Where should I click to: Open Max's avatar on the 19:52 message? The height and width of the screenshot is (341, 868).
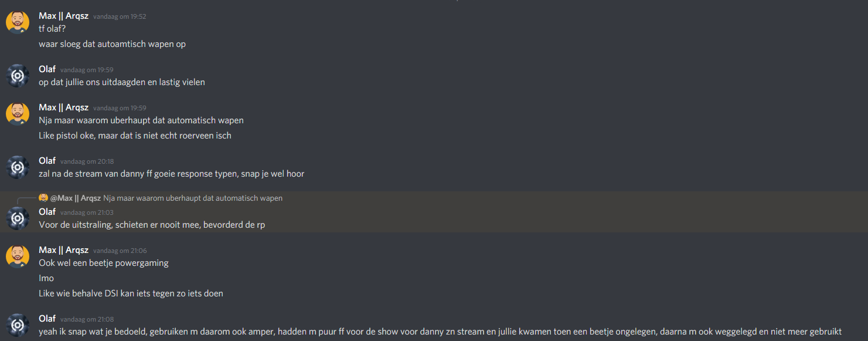point(18,22)
